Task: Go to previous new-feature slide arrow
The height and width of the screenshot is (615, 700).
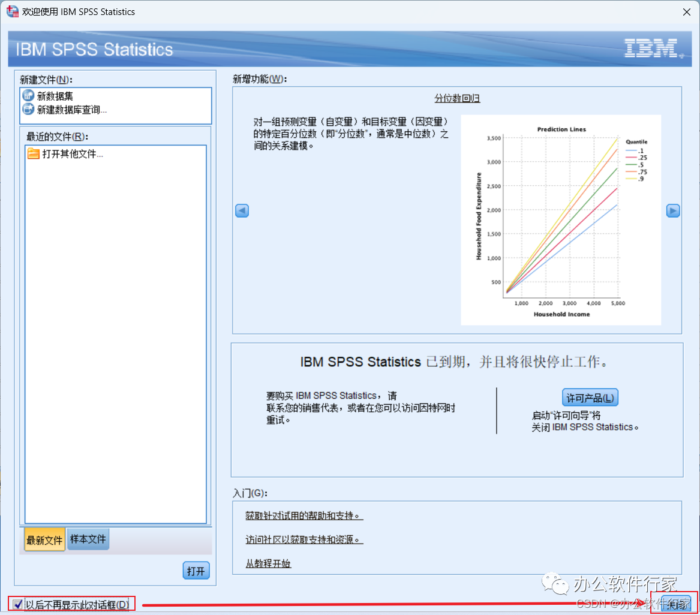Action: pos(242,210)
